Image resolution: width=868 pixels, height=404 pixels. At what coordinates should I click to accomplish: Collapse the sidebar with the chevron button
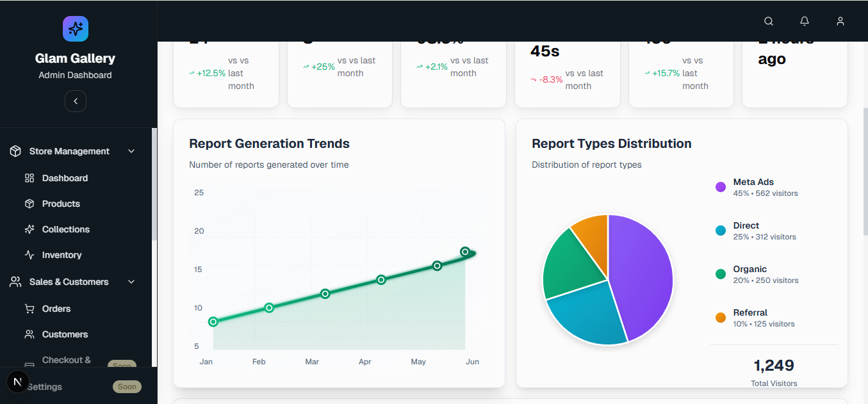(76, 101)
